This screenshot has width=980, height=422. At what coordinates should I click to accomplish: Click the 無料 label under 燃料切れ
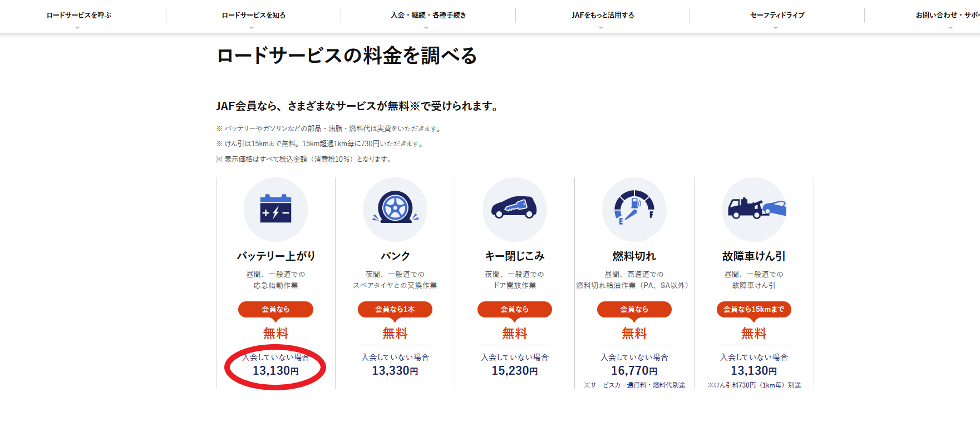pyautogui.click(x=634, y=334)
